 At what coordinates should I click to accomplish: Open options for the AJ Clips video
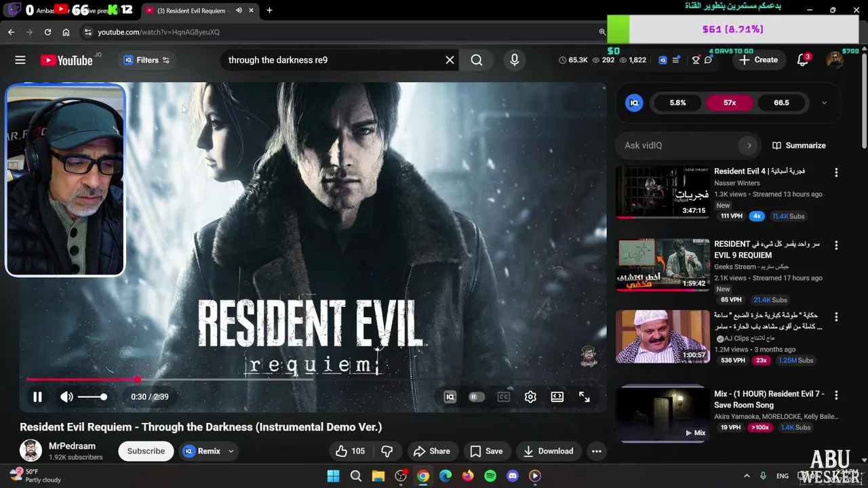(x=836, y=317)
